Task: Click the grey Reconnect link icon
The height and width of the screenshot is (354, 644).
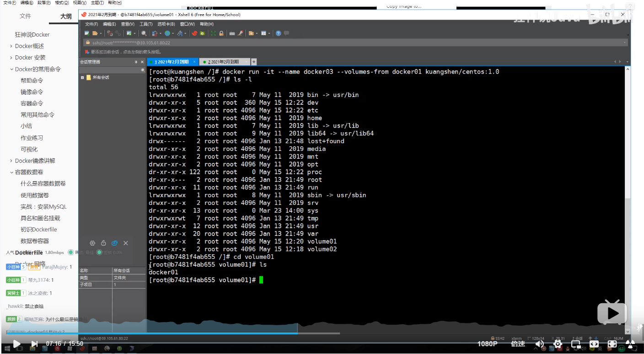Action: click(x=118, y=33)
